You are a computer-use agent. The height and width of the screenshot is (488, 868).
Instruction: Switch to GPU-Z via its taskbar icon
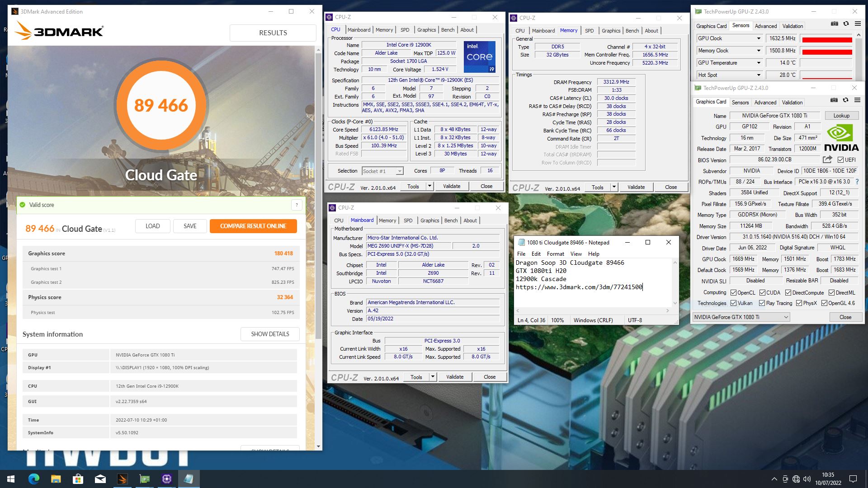coord(144,479)
